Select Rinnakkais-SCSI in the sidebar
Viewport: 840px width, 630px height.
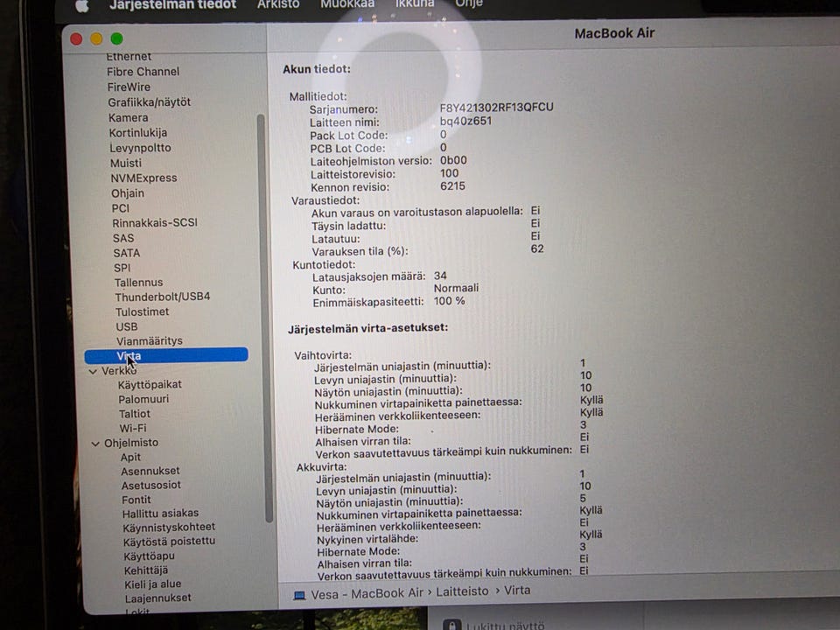[x=155, y=223]
